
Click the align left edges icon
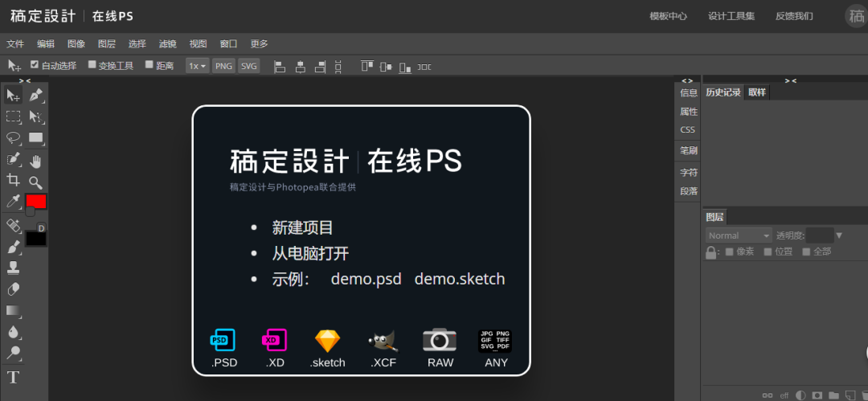(x=280, y=67)
